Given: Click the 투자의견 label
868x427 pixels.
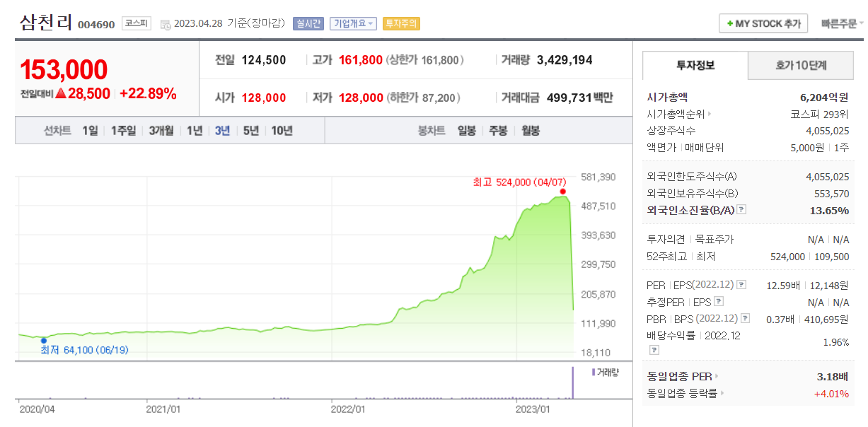Looking at the screenshot, I should click(666, 240).
